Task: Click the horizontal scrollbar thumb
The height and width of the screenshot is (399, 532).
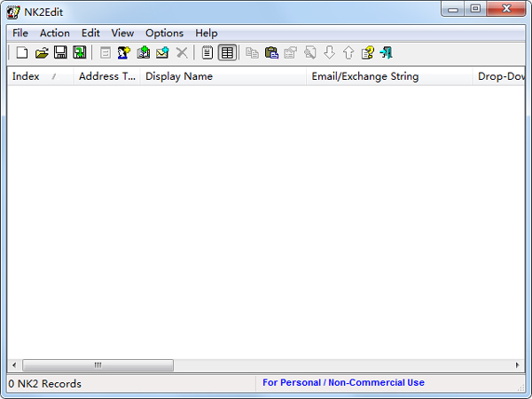Action: coord(98,365)
